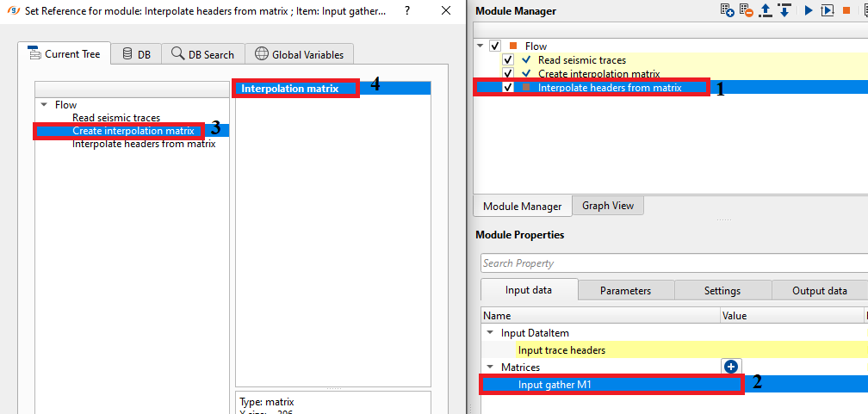Click the Search Property field
The width and height of the screenshot is (868, 414).
[674, 263]
